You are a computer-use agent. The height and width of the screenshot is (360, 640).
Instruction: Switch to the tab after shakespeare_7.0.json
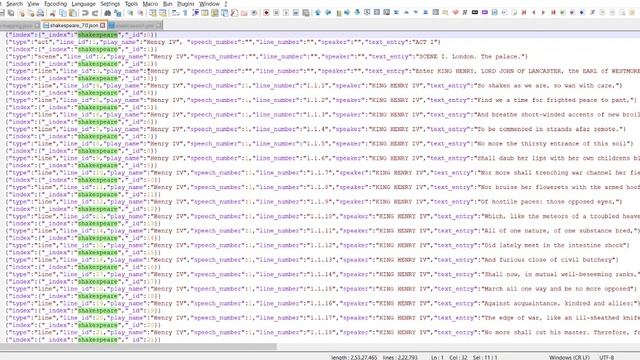[135, 26]
